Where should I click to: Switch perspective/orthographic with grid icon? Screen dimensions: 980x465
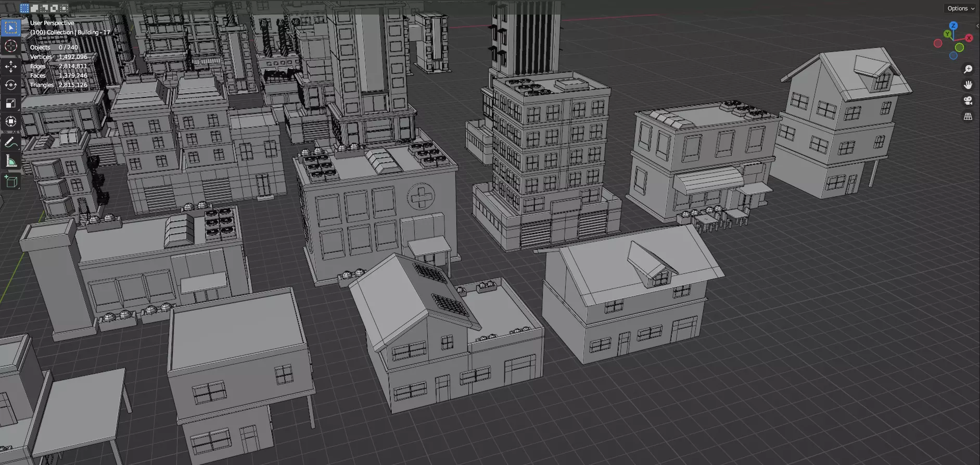(968, 117)
